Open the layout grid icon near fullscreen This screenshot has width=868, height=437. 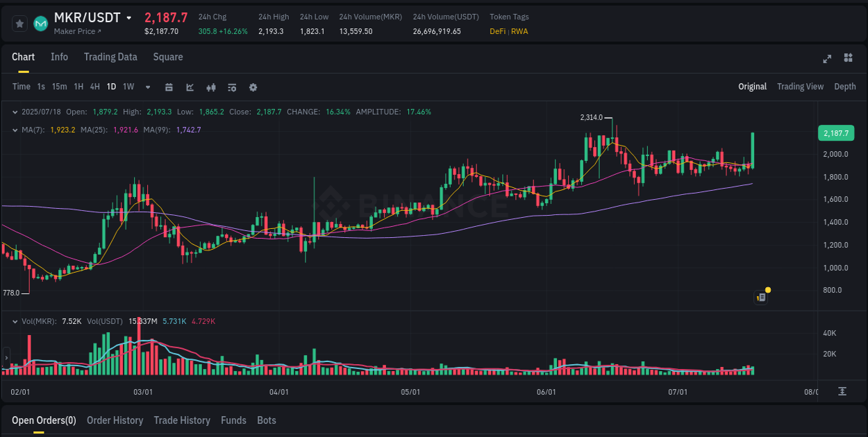click(x=847, y=59)
